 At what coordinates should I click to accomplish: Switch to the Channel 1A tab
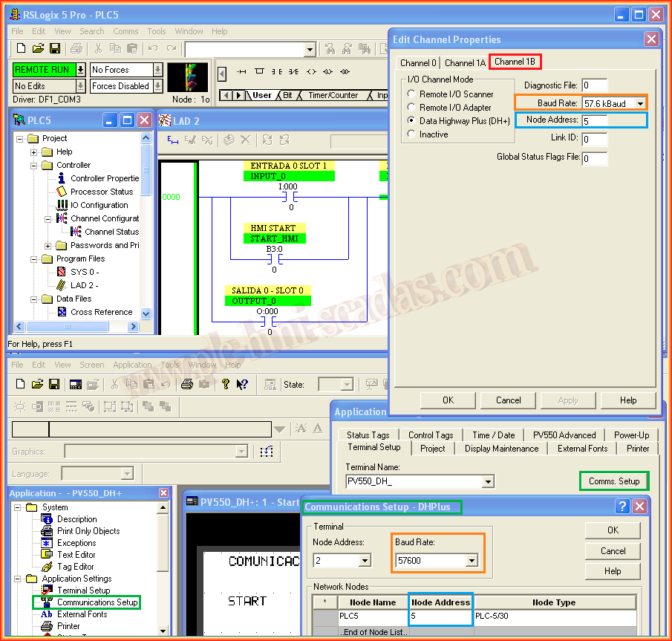point(465,63)
